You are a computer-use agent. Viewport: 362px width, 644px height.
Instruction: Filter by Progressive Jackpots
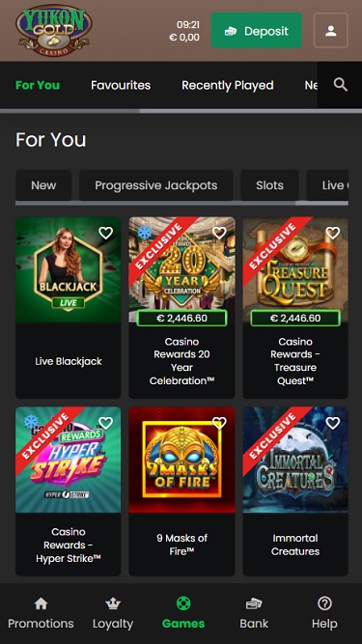(156, 185)
